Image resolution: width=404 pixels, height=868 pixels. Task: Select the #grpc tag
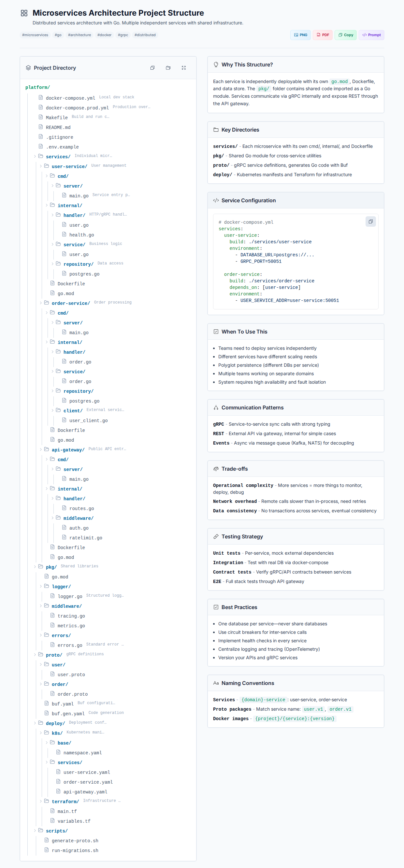coord(123,35)
